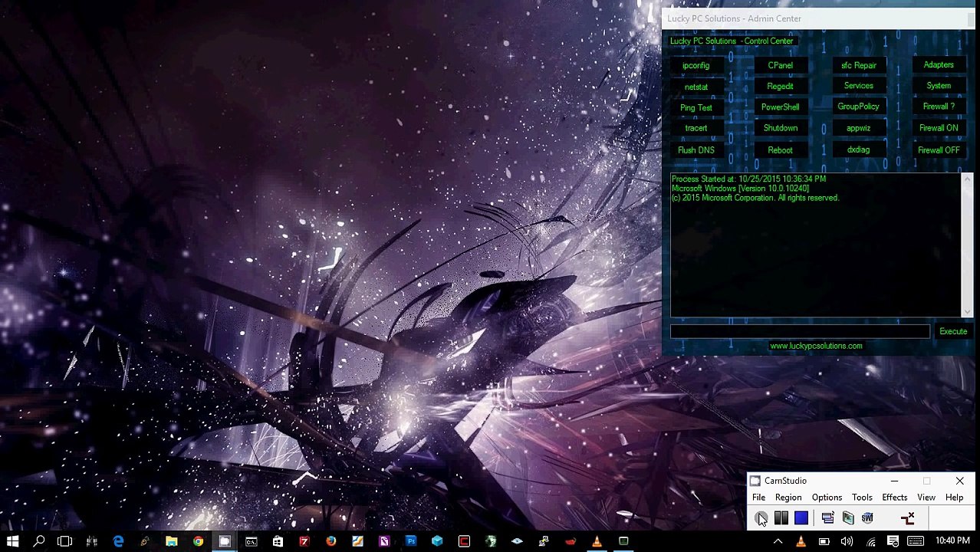Viewport: 980px width, 552px height.
Task: Open the Windows Start menu
Action: (x=13, y=541)
